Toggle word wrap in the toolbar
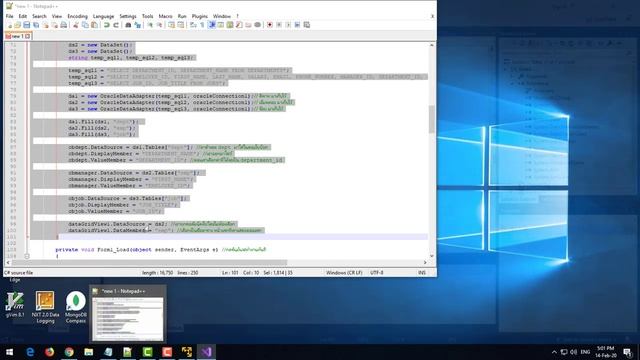The height and width of the screenshot is (360, 640). 193,25
